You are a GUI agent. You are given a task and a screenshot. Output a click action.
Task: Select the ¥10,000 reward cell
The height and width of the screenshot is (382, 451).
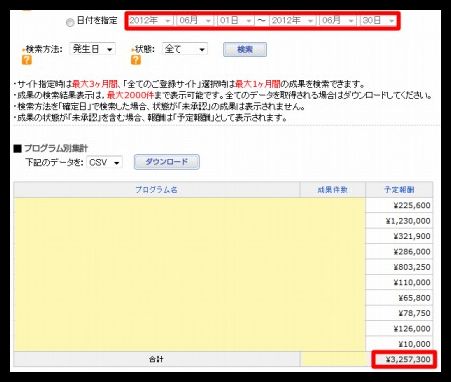399,343
